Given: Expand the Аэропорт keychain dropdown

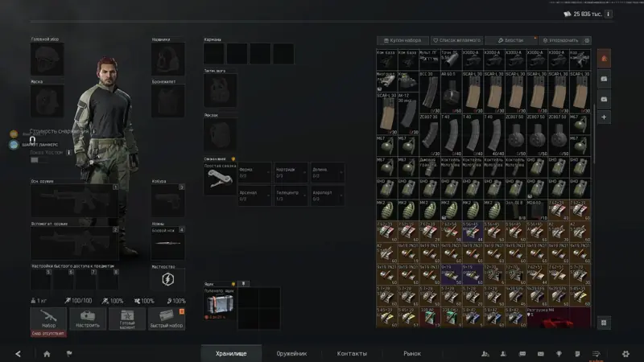Looking at the screenshot, I should (x=327, y=195).
